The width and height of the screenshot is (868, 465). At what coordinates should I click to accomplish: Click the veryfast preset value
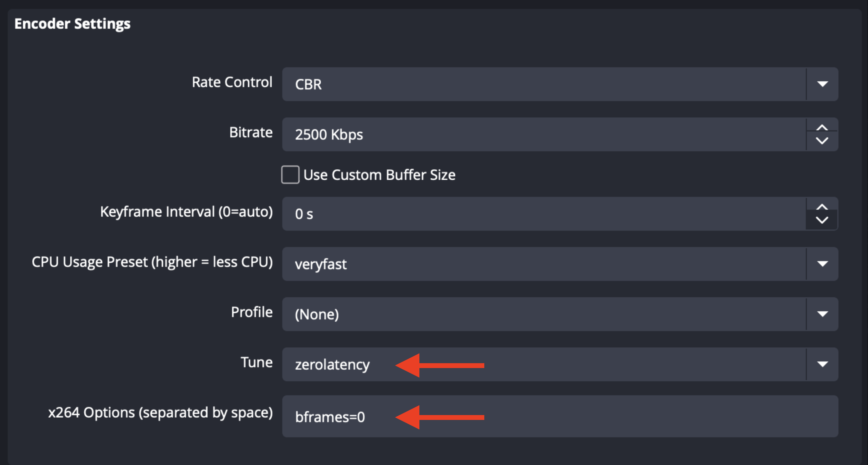320,264
